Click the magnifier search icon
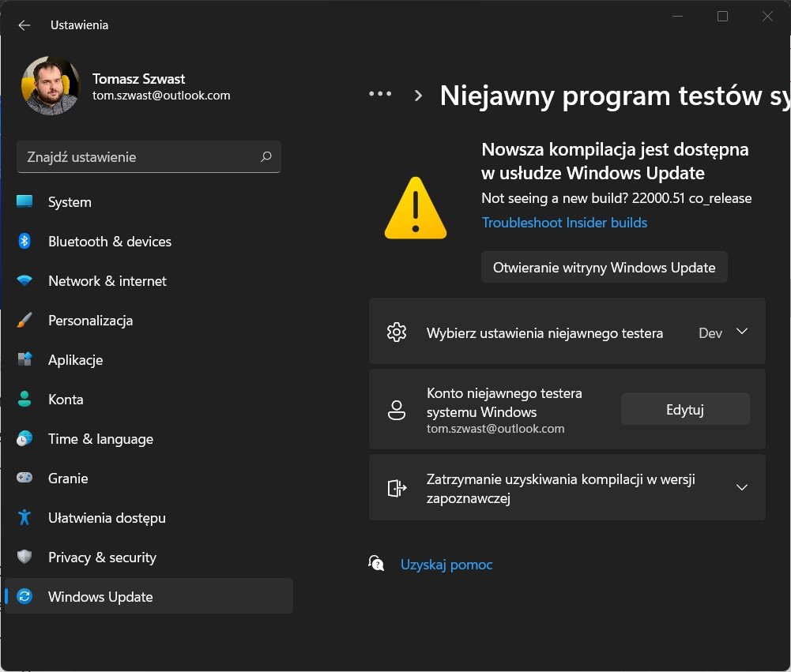The image size is (791, 672). (x=266, y=157)
